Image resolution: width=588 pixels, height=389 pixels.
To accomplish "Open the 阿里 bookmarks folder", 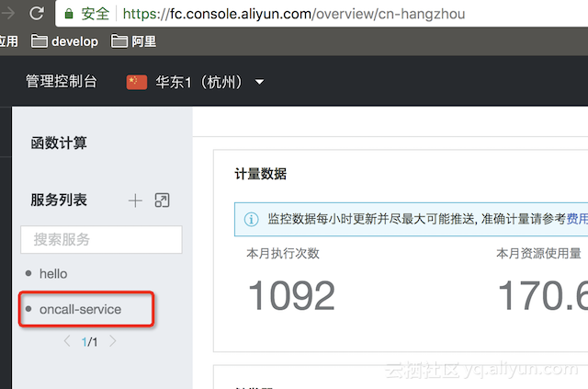I will (x=133, y=41).
